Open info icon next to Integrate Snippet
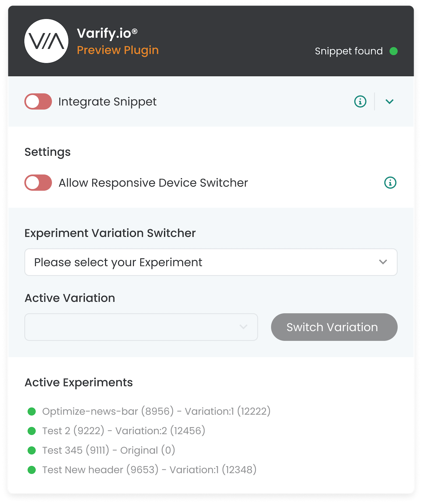This screenshot has width=422, height=504. pos(360,102)
